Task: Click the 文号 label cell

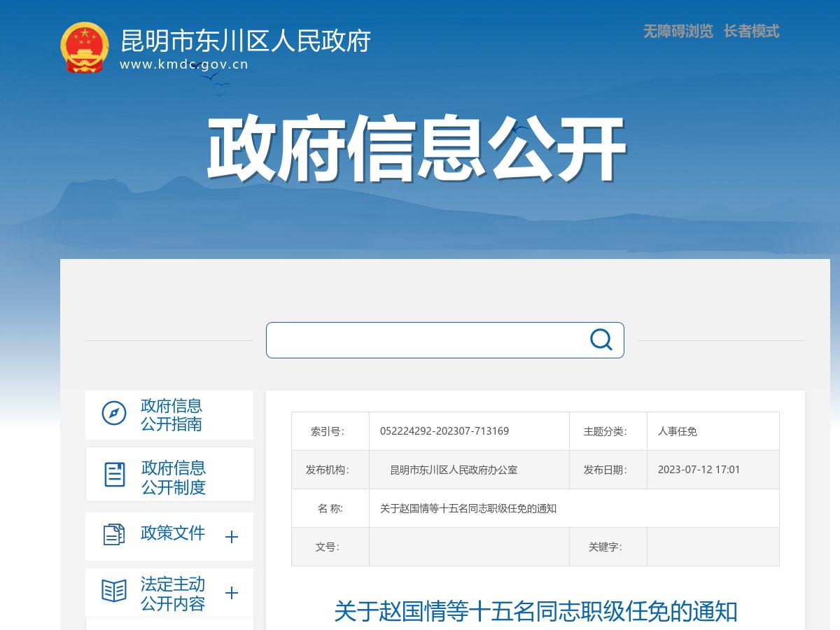Action: 330,547
